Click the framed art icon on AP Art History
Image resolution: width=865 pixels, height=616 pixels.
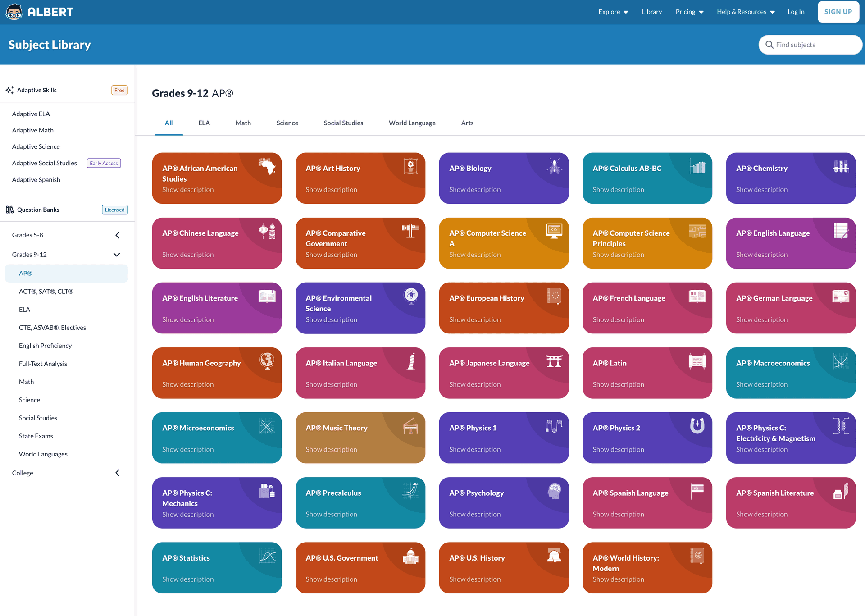click(410, 166)
